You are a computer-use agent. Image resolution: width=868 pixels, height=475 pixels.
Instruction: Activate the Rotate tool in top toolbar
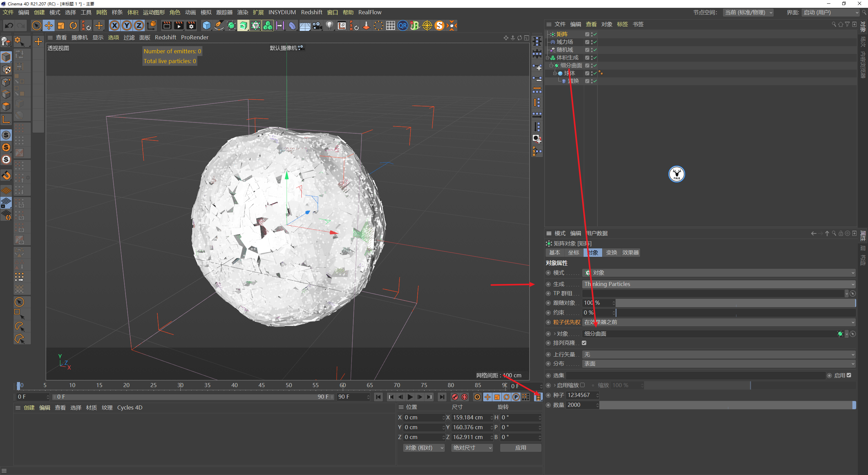73,25
